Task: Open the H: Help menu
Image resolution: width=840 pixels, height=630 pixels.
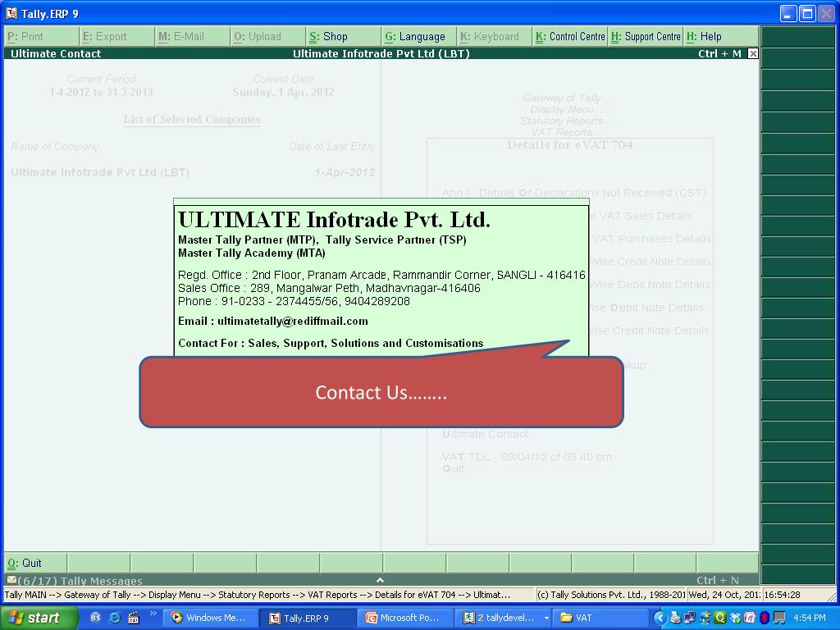Action: tap(721, 36)
